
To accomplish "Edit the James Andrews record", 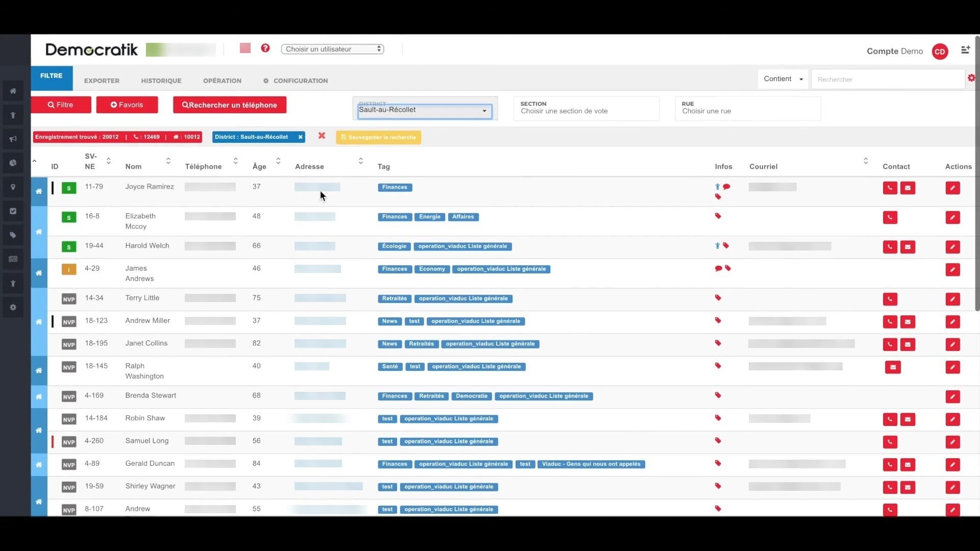I will tap(952, 269).
